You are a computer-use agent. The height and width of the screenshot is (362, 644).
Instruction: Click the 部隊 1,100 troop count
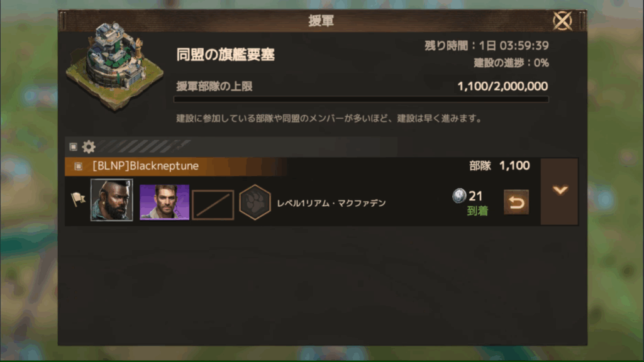499,166
